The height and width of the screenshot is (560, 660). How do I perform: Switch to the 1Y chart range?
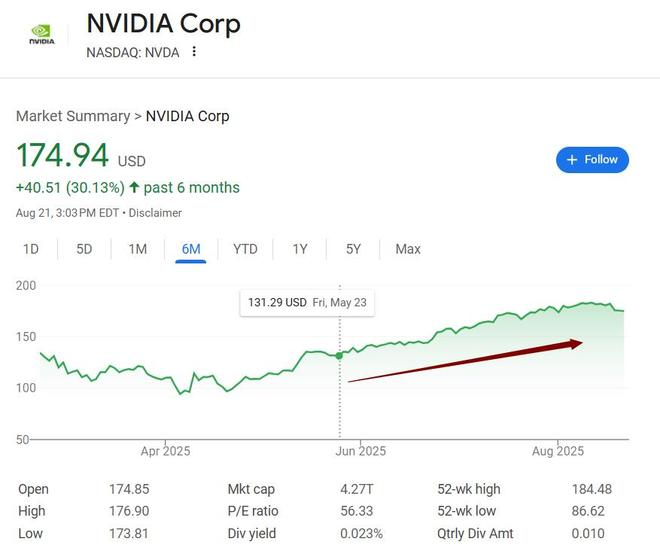pyautogui.click(x=300, y=249)
